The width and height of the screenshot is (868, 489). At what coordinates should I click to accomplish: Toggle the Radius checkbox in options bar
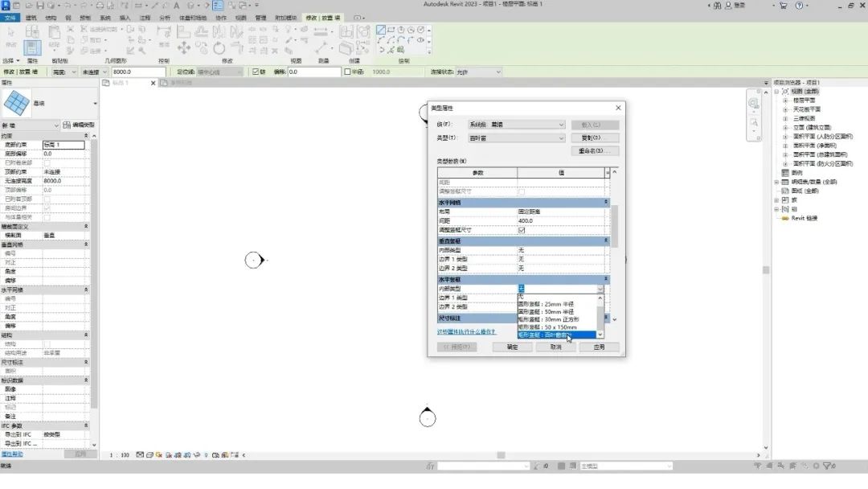pyautogui.click(x=348, y=72)
